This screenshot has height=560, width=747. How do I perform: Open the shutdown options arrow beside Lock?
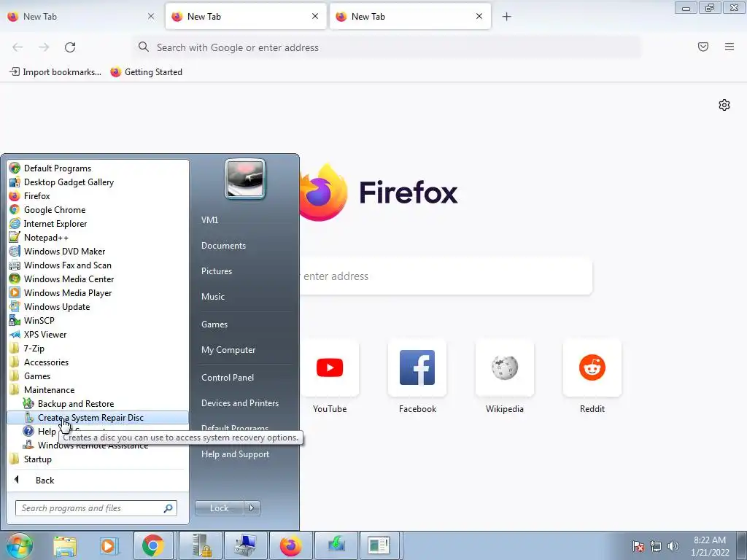(252, 508)
